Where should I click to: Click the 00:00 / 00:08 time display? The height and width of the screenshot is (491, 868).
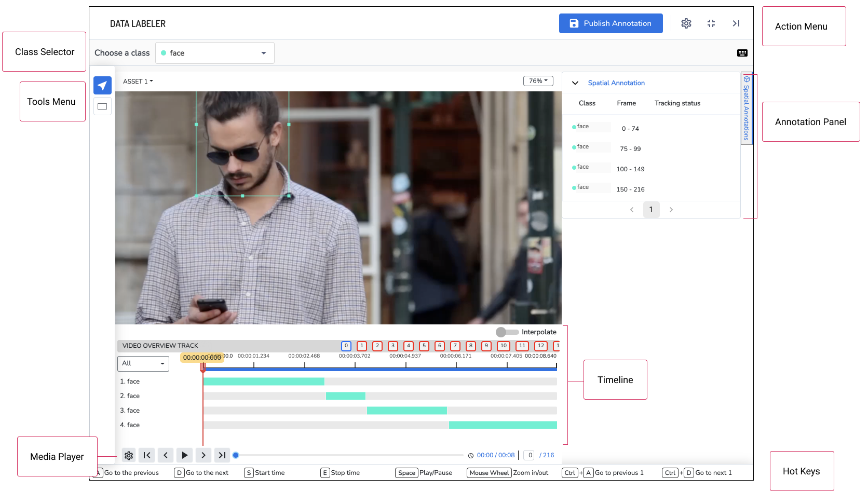tap(496, 455)
